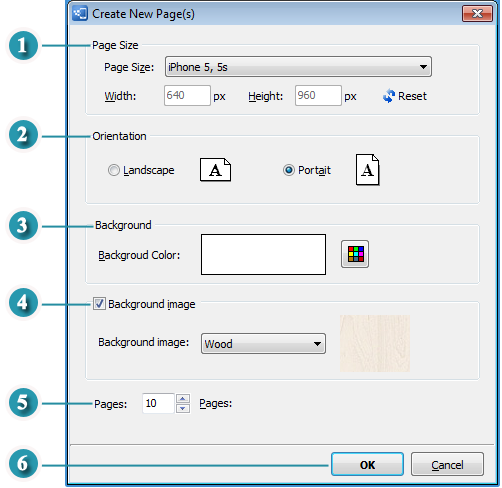This screenshot has width=502, height=488.
Task: Click the landscape page orientation icon
Action: pos(215,170)
